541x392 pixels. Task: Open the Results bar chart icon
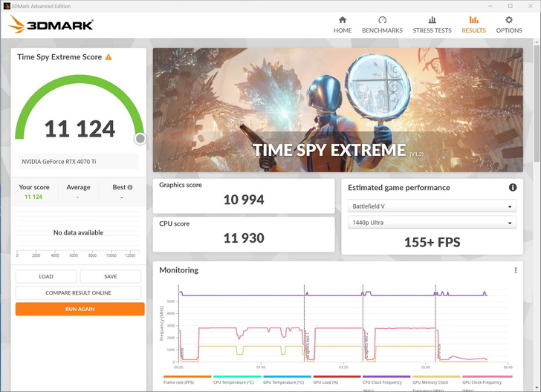(473, 19)
